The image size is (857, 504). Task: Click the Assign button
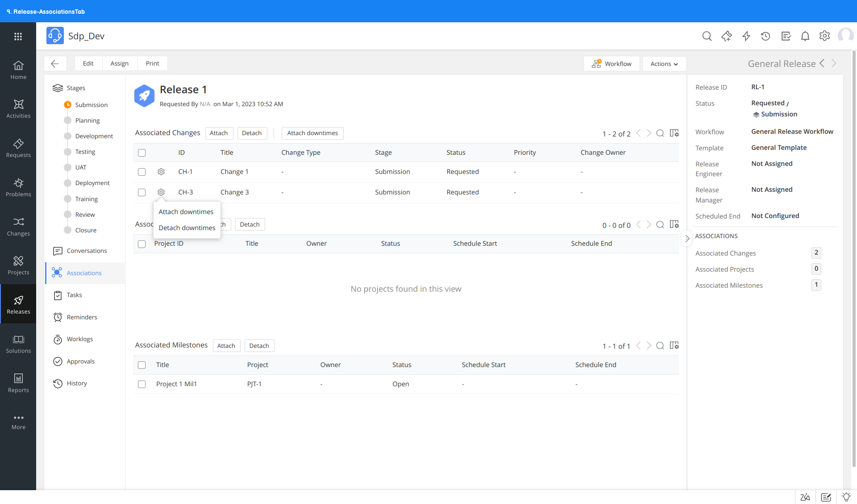(120, 63)
